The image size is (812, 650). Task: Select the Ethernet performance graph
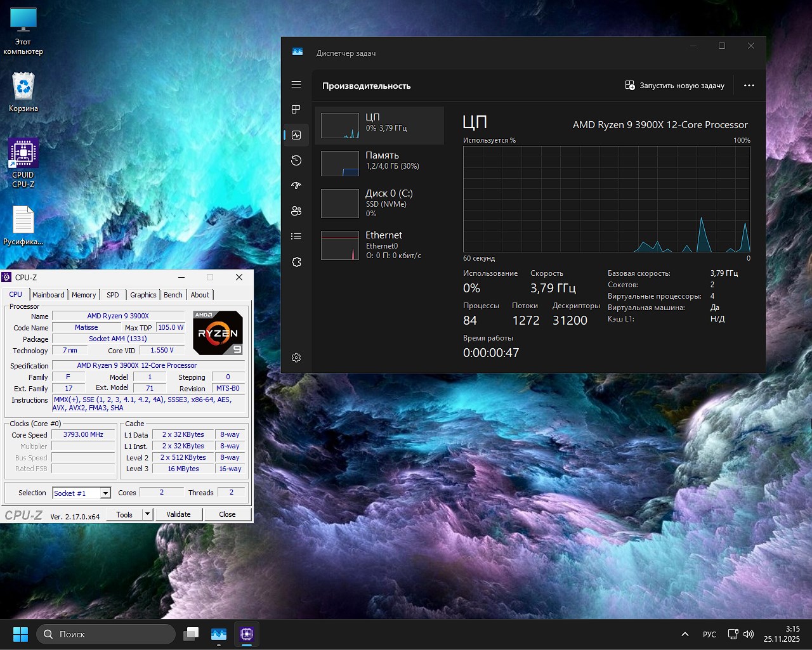click(x=379, y=245)
